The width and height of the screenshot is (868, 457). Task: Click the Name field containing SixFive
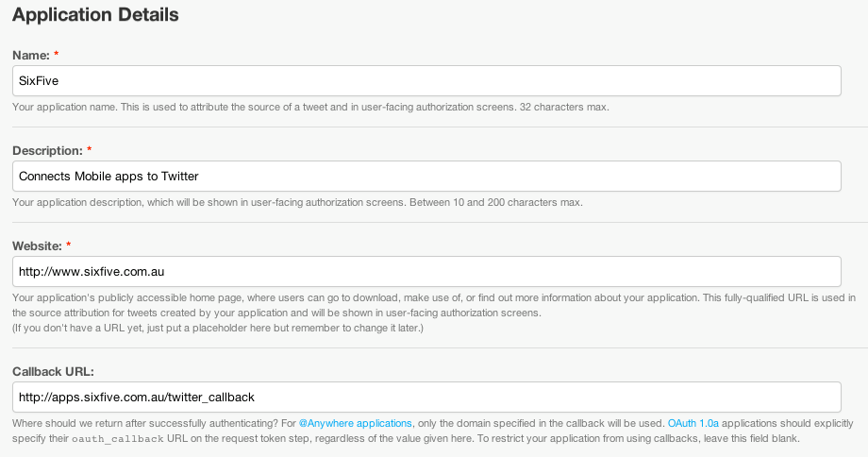[x=426, y=81]
